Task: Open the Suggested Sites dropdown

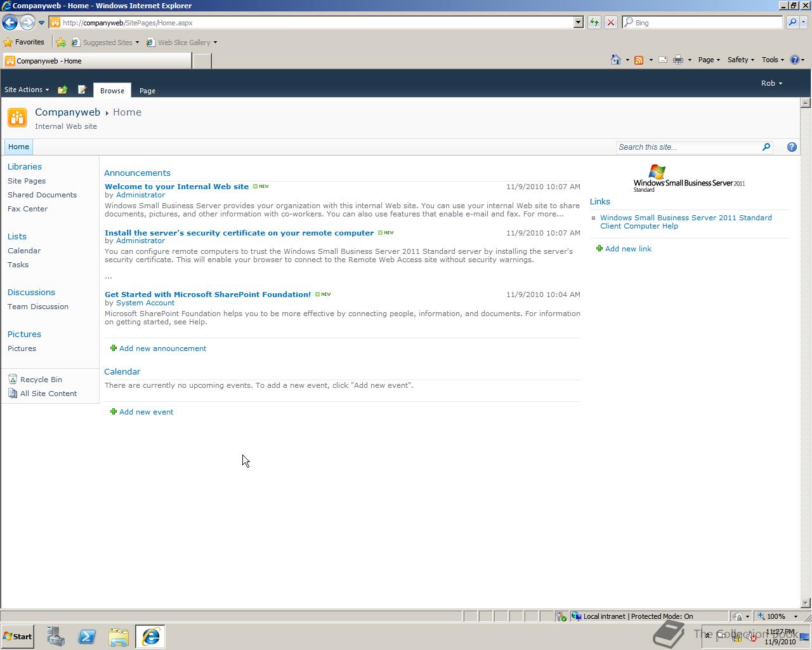Action: point(105,43)
